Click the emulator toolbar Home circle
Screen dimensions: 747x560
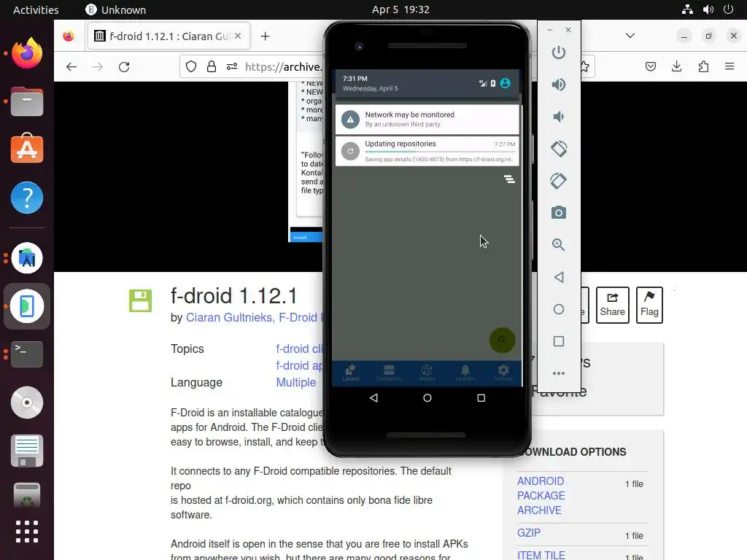[x=558, y=309]
